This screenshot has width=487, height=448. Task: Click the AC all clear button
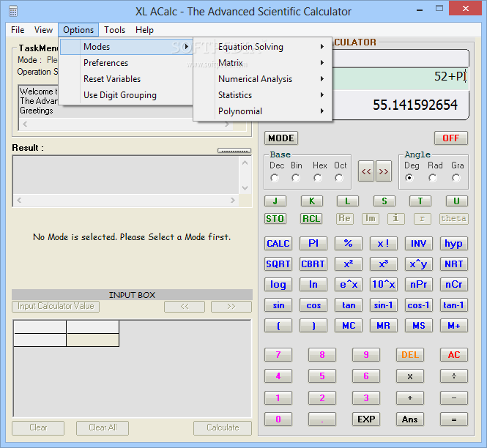pos(454,355)
